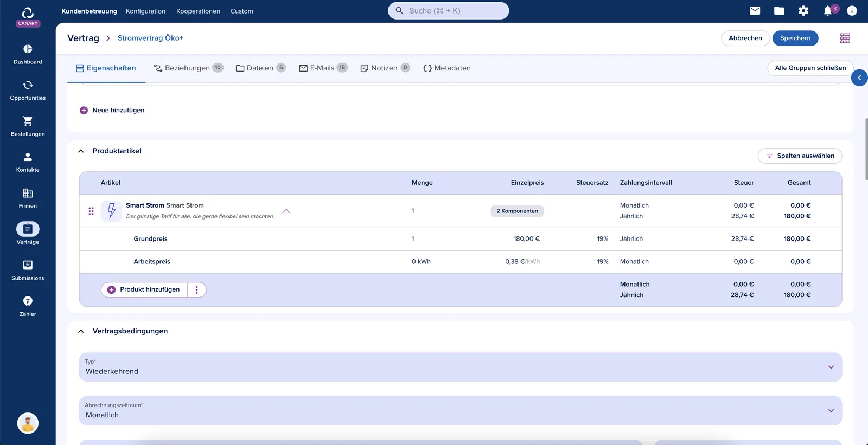Click the CANARY app logo

pos(28,16)
